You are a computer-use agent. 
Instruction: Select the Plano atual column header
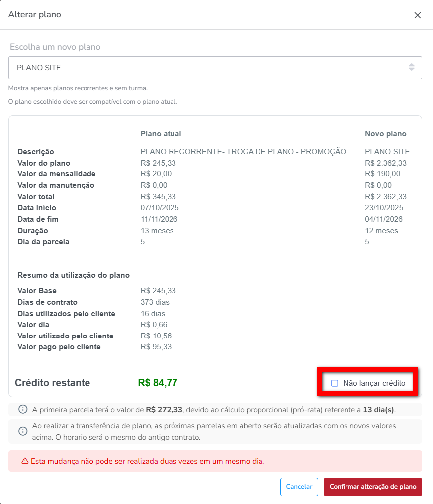[x=161, y=134]
